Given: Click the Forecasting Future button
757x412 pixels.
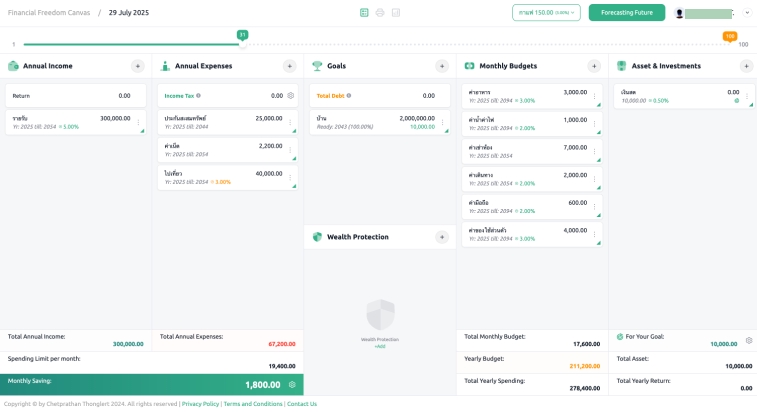Looking at the screenshot, I should [x=626, y=13].
